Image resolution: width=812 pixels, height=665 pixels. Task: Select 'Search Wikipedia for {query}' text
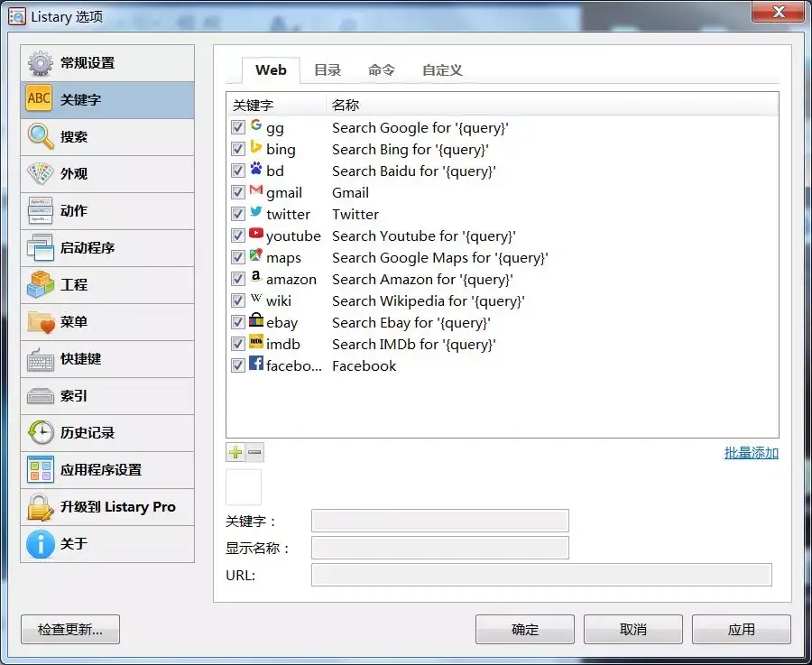(x=429, y=300)
